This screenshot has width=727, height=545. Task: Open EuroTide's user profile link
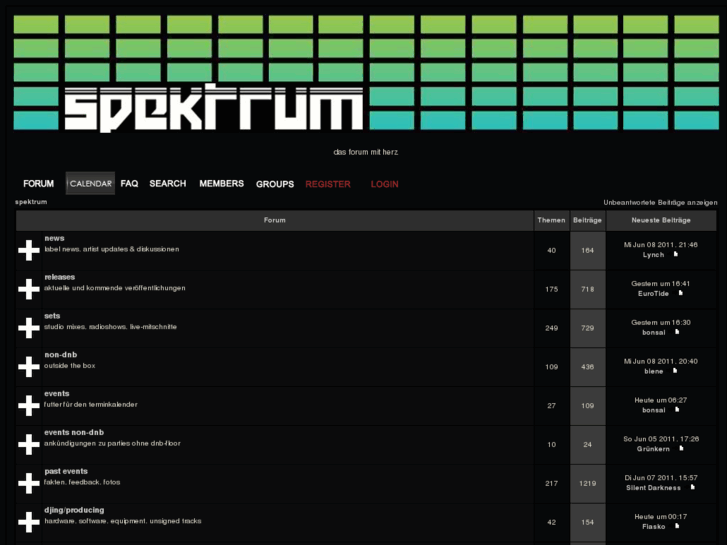point(653,294)
